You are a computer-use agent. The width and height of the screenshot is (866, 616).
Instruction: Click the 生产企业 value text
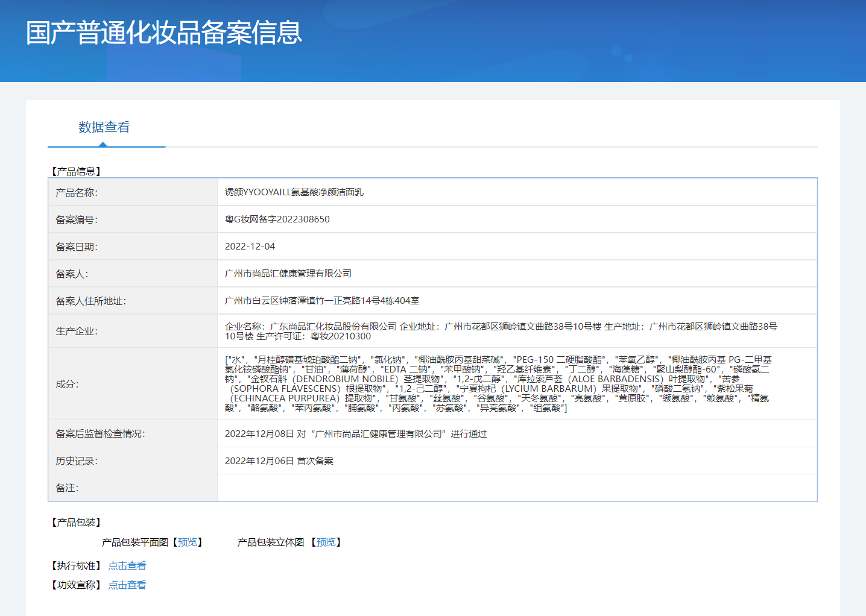tap(501, 332)
